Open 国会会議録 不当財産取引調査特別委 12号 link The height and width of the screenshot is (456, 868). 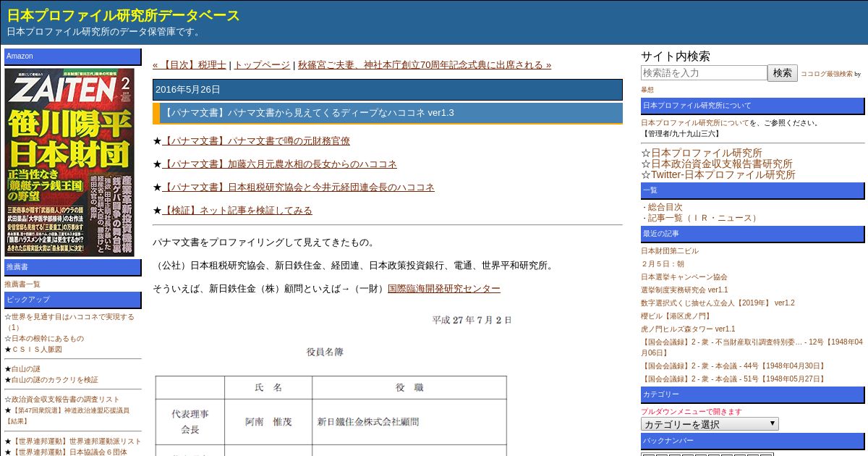752,347
